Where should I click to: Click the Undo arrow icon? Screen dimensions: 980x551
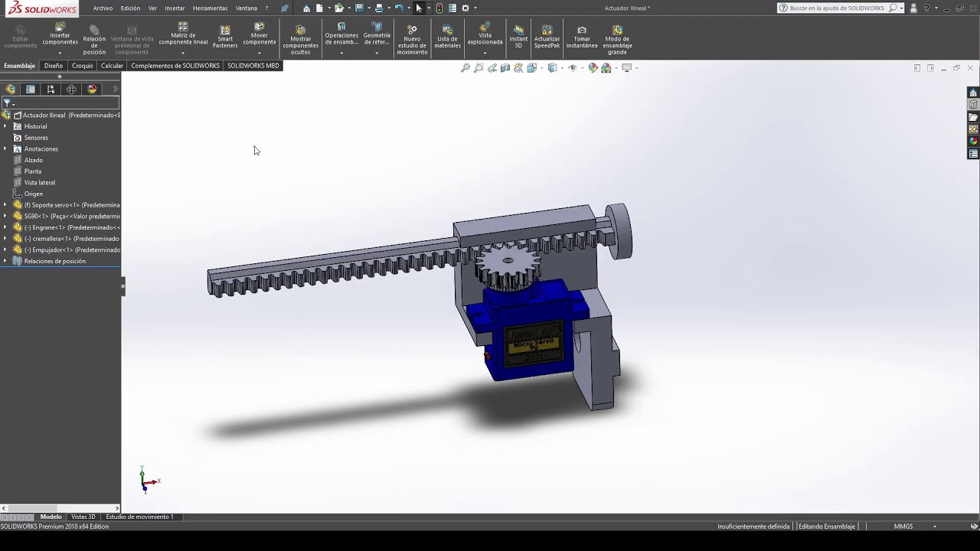coord(399,8)
